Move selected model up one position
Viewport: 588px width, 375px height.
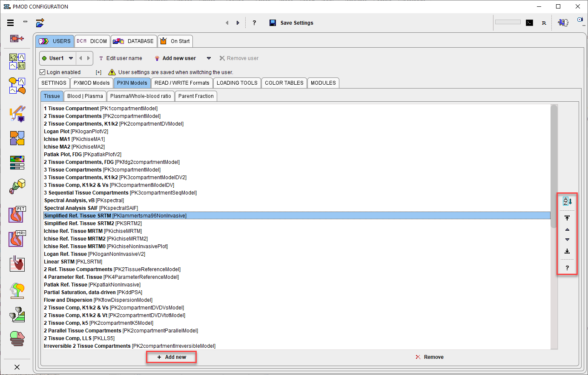(567, 229)
